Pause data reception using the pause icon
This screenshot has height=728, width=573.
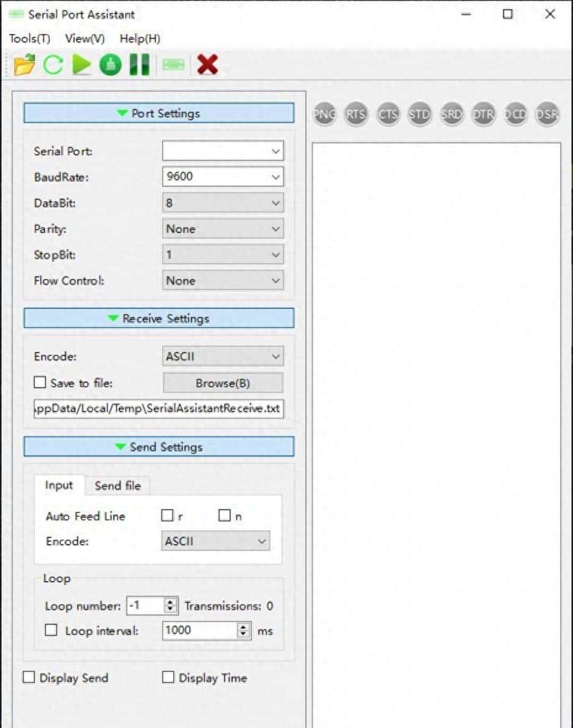[138, 63]
